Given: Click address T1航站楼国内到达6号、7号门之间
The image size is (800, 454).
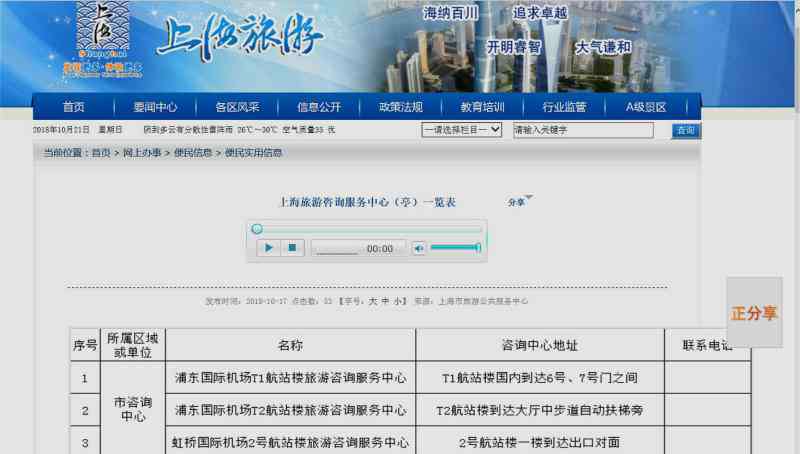Looking at the screenshot, I should (540, 377).
